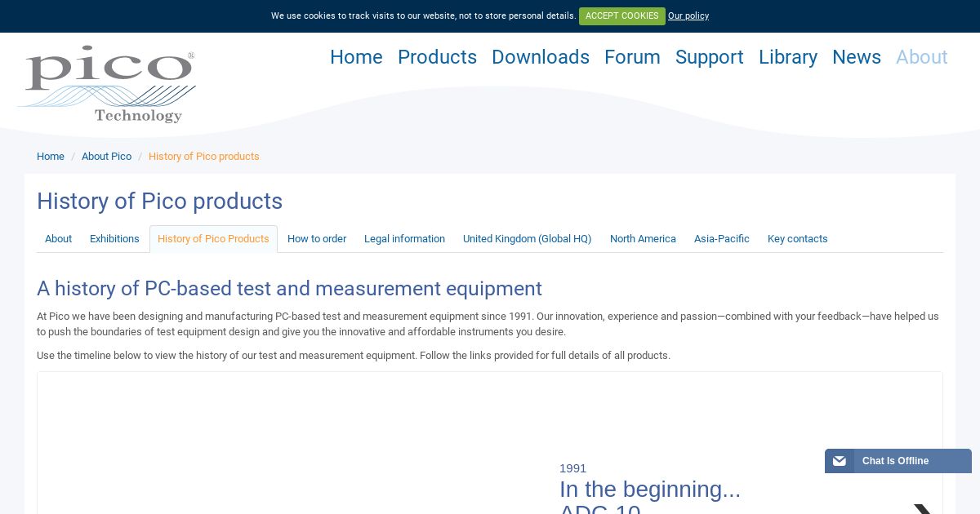Image resolution: width=980 pixels, height=514 pixels.
Task: Click the 'History of Pico products' page heading
Action: 160,202
